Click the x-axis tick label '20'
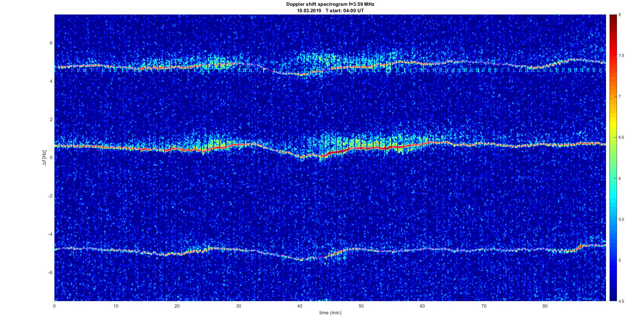The height and width of the screenshot is (323, 644). 177,306
